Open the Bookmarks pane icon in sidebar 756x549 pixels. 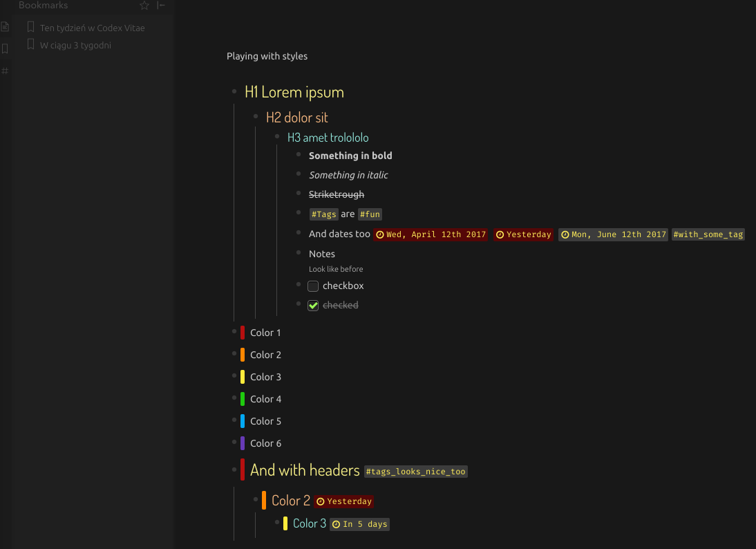[5, 49]
